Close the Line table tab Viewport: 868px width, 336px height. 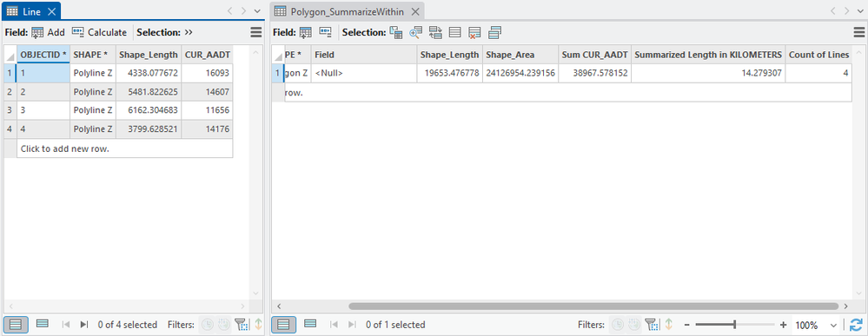pyautogui.click(x=51, y=11)
